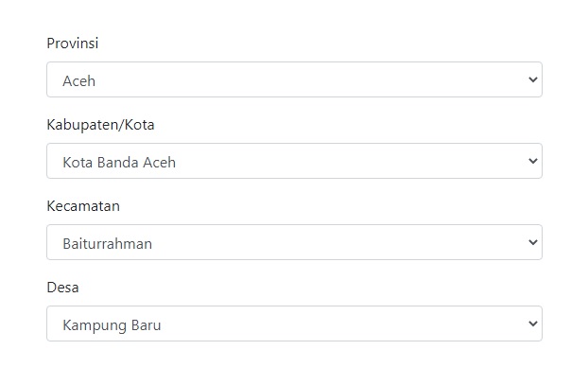Open the Provinsi dropdown showing Aceh

[294, 79]
